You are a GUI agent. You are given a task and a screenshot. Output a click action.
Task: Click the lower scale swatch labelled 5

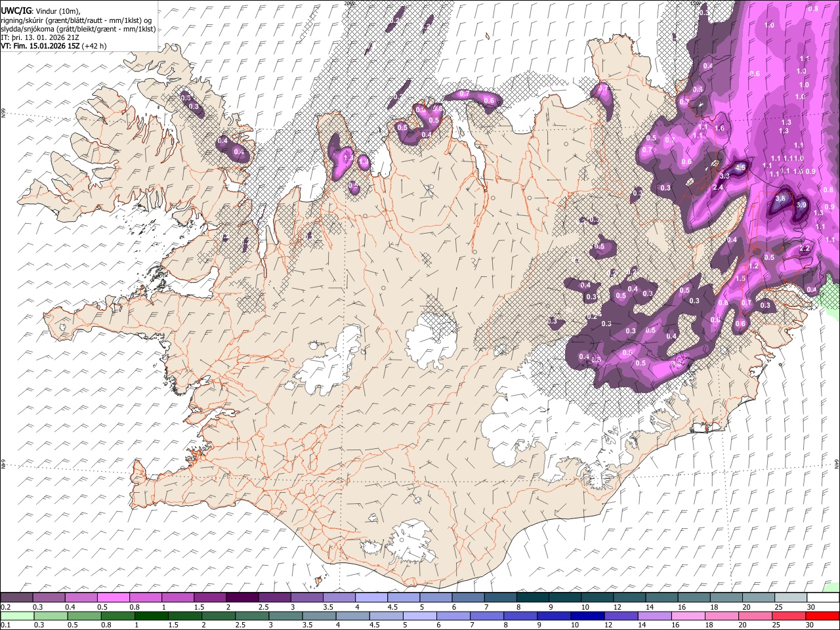click(x=420, y=616)
